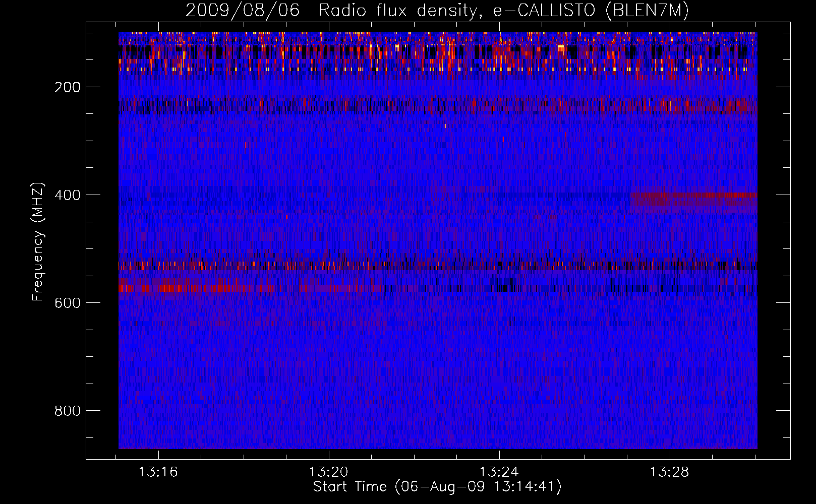Click the 'Start Time (06-Aug-09 13:14:41)' label
The width and height of the screenshot is (816, 504).
[437, 487]
